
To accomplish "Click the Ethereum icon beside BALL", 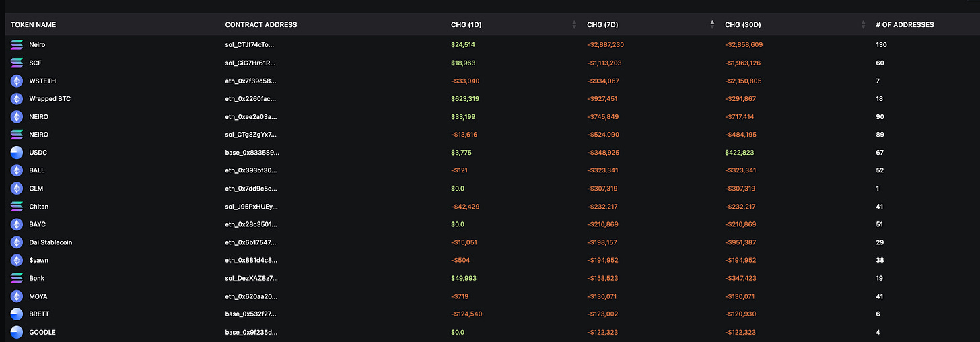I will coord(17,170).
